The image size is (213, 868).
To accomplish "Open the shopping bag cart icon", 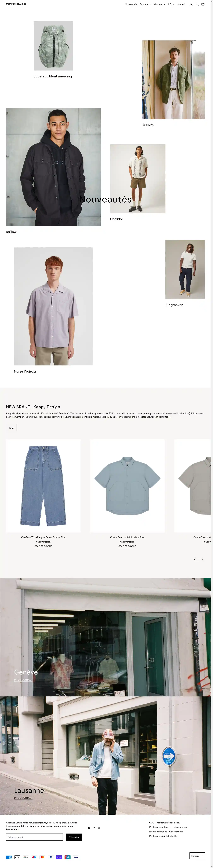I will coord(203,4).
